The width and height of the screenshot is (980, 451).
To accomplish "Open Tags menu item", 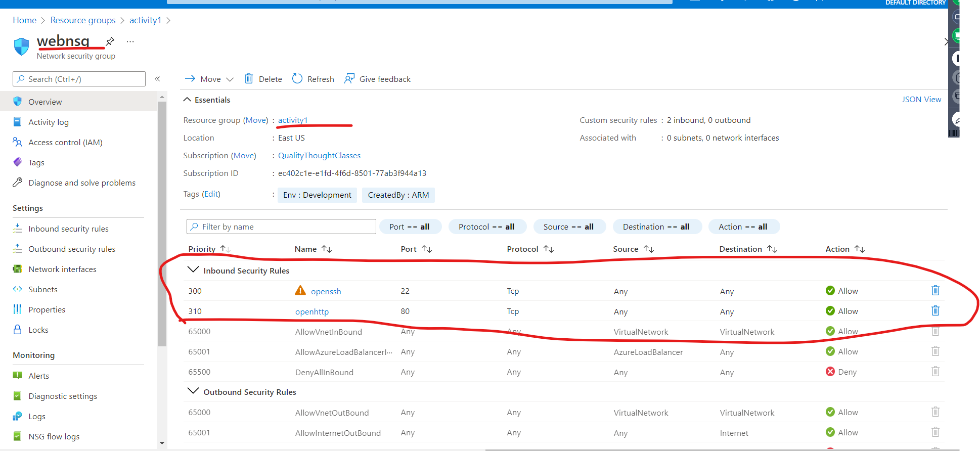I will click(x=36, y=162).
